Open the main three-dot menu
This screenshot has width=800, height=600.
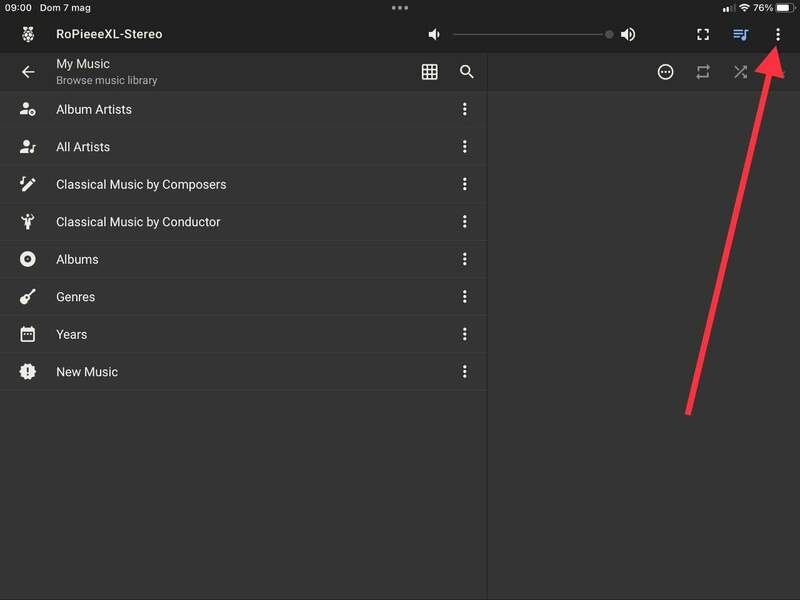pyautogui.click(x=778, y=34)
